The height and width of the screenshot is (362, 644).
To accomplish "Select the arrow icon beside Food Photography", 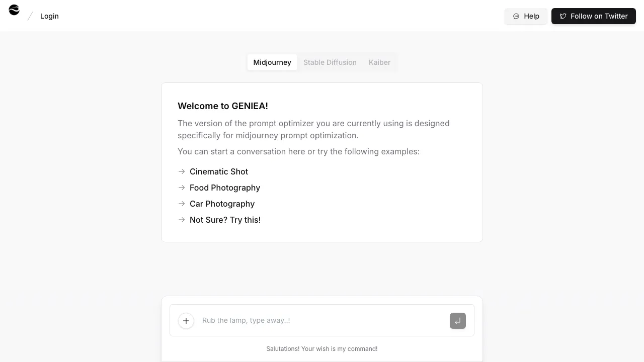I will (182, 188).
